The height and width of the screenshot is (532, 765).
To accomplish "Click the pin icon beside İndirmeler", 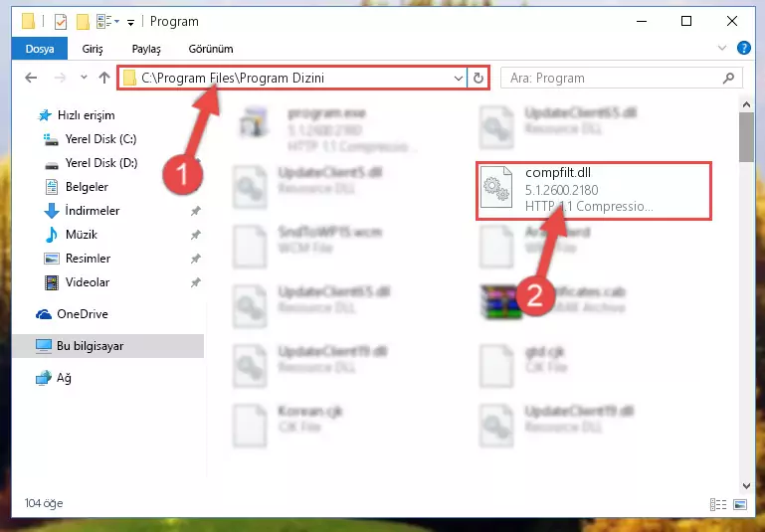I will [x=195, y=211].
